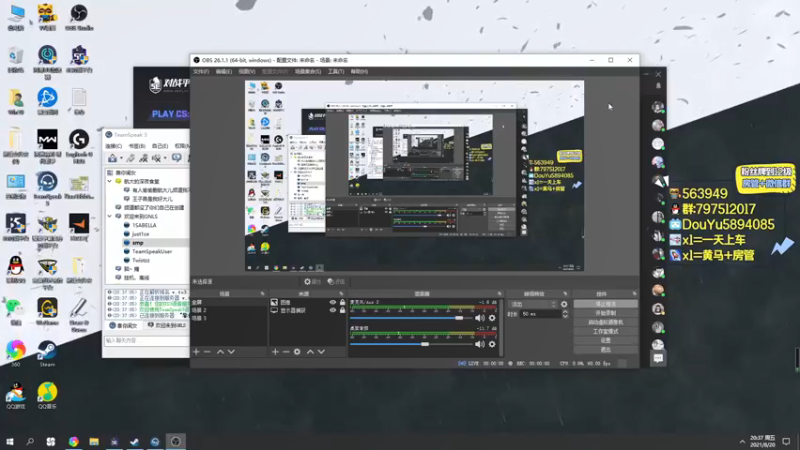The height and width of the screenshot is (450, 800).
Task: Open OBS 帮助(H) menu
Action: click(359, 71)
